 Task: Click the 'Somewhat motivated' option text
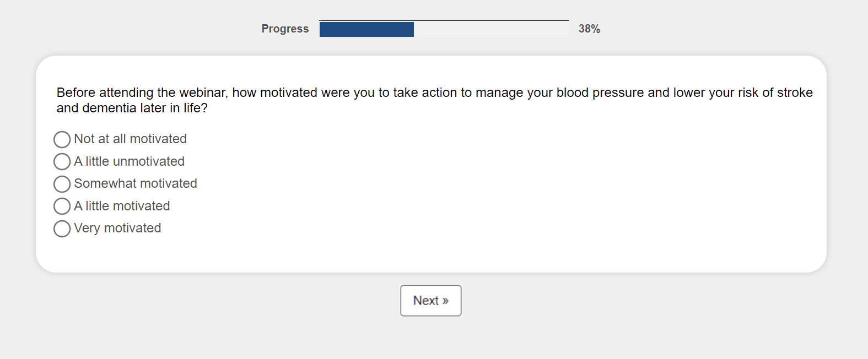click(x=135, y=183)
